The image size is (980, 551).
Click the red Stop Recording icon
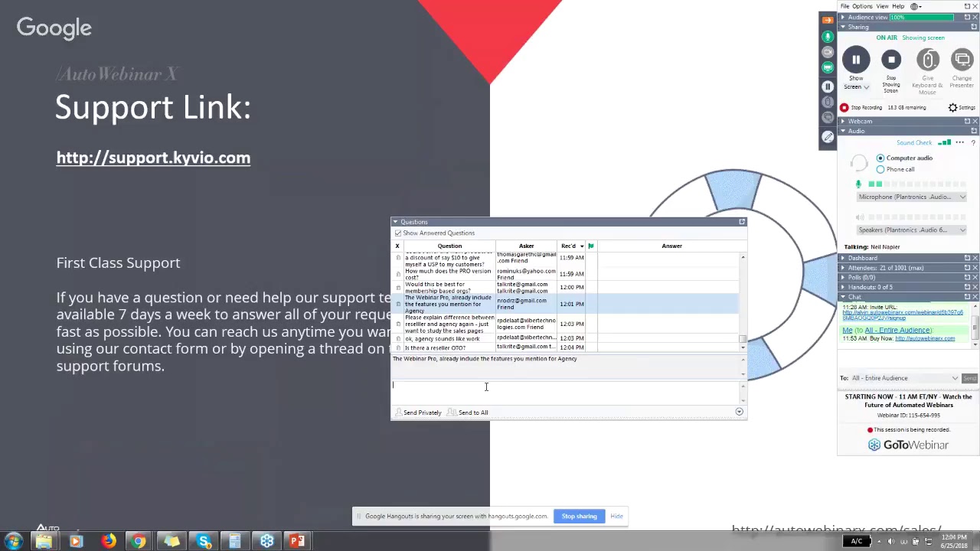844,108
